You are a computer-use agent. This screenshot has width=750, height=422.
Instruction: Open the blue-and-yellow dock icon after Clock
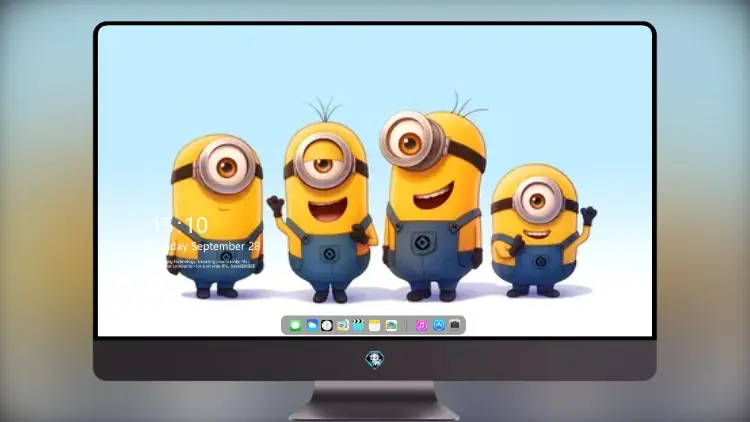tap(342, 325)
